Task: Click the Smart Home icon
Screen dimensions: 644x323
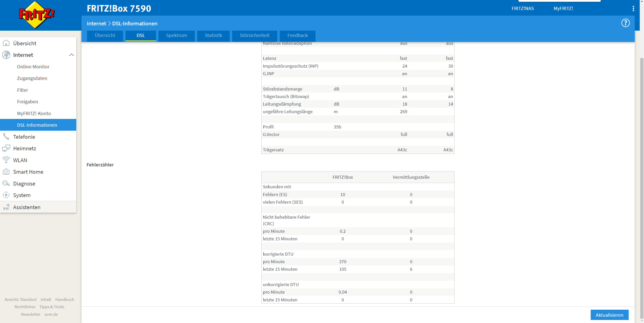Action: click(x=6, y=172)
